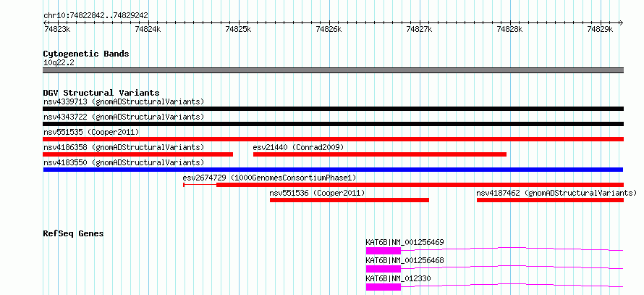Select the nsv4187462 red variant bar
Viewport: 644px width, 295px height.
coord(551,200)
